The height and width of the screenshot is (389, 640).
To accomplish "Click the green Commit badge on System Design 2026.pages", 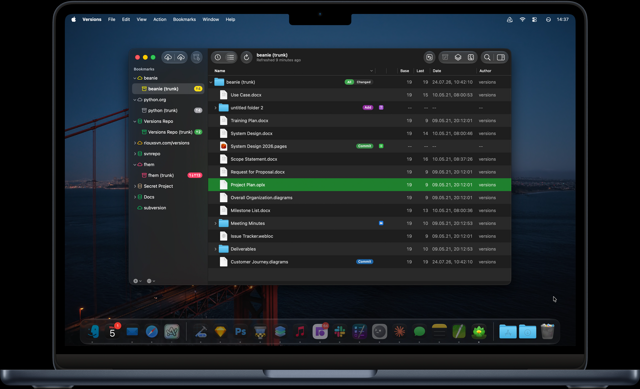I will [x=364, y=146].
